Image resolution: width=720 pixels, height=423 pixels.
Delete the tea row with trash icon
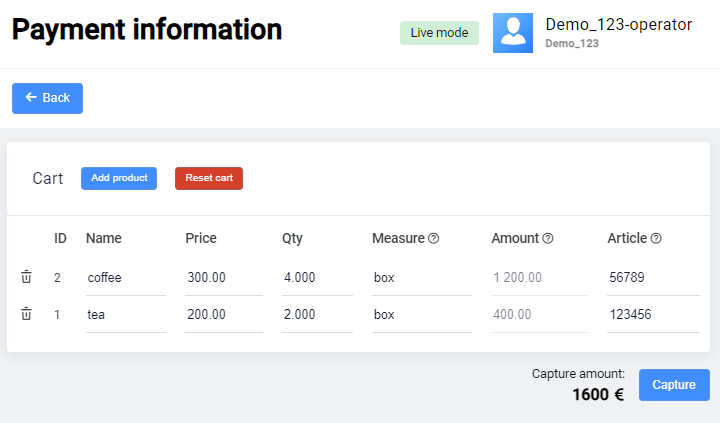tap(27, 314)
